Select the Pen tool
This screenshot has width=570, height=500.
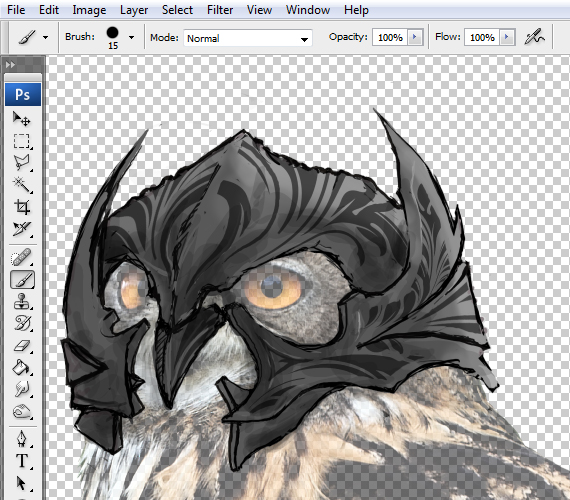coord(22,439)
